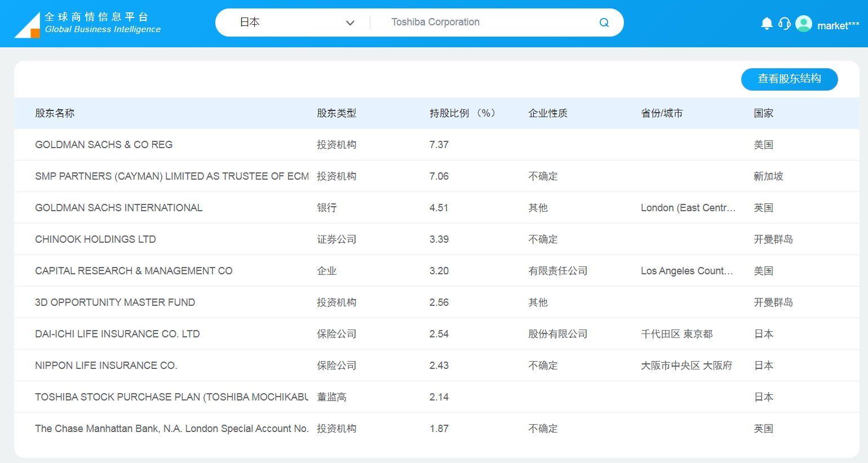Select CHINOOK HOLDINGS LTD shareholder
Viewport: 868px width, 463px height.
pyautogui.click(x=95, y=239)
